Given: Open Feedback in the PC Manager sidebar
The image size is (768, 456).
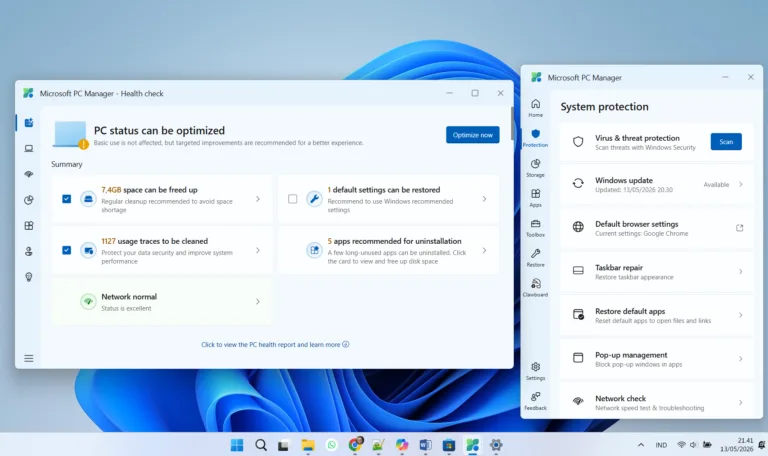Looking at the screenshot, I should [x=535, y=401].
